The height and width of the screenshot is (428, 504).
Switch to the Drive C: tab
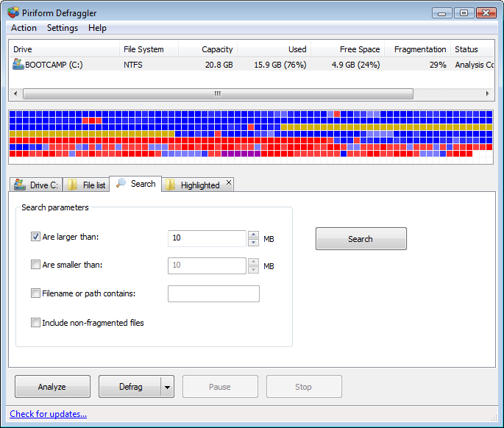(x=36, y=185)
